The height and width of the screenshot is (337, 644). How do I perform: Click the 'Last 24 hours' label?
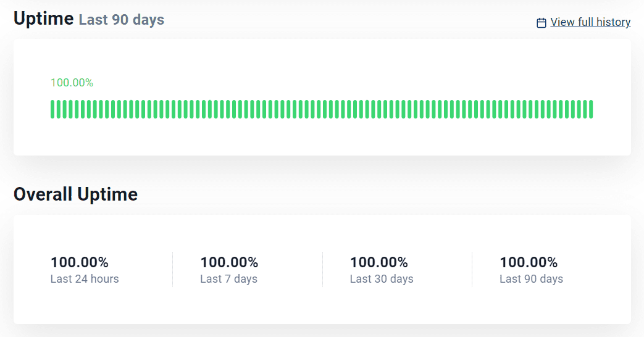pyautogui.click(x=85, y=279)
